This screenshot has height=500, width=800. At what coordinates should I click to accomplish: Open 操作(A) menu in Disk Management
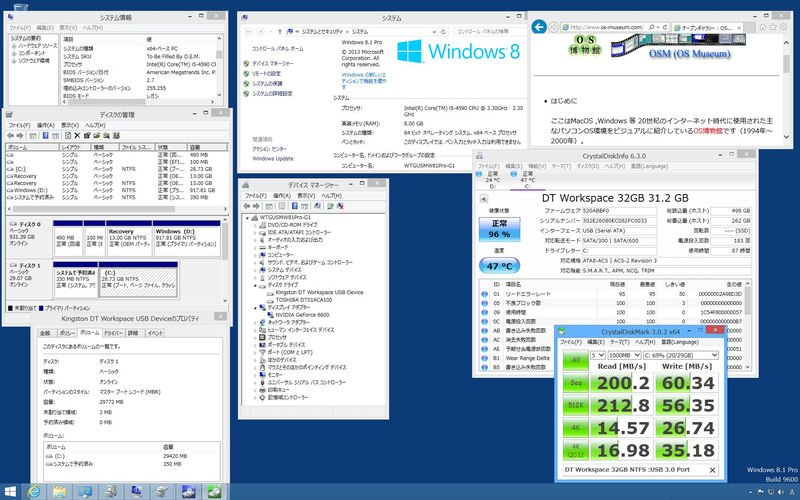pos(45,125)
